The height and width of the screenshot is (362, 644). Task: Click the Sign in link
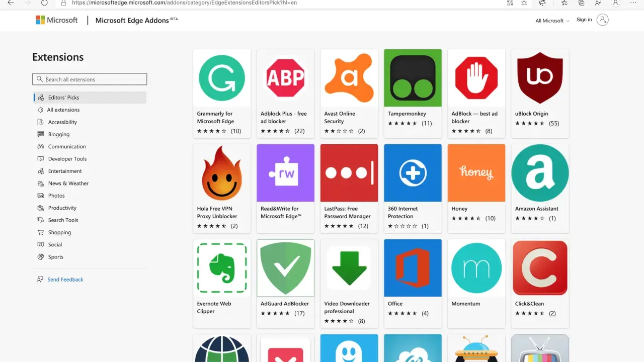point(584,20)
